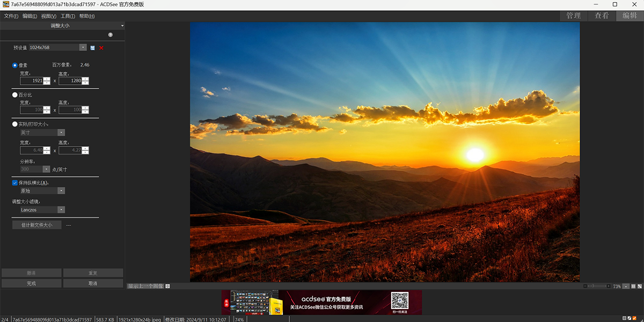644x322 pixels.
Task: Click the ACDSee promotional banner
Action: [322, 302]
